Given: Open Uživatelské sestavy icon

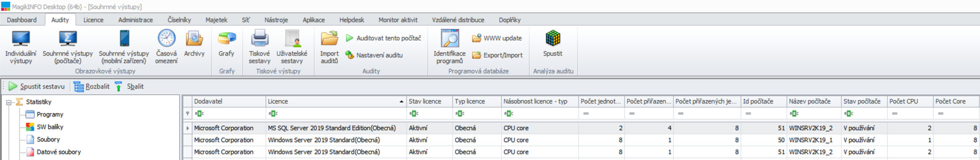Looking at the screenshot, I should [x=292, y=39].
